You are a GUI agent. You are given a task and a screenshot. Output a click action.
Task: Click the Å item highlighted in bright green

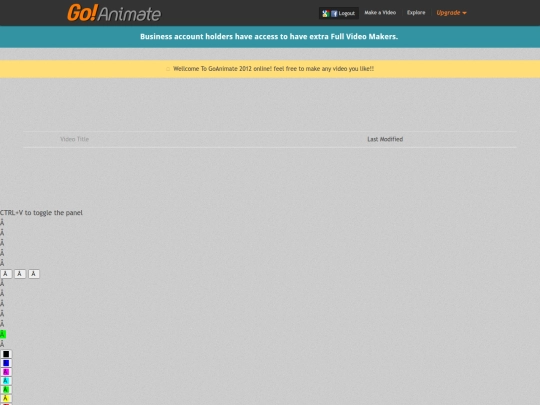pos(3,334)
